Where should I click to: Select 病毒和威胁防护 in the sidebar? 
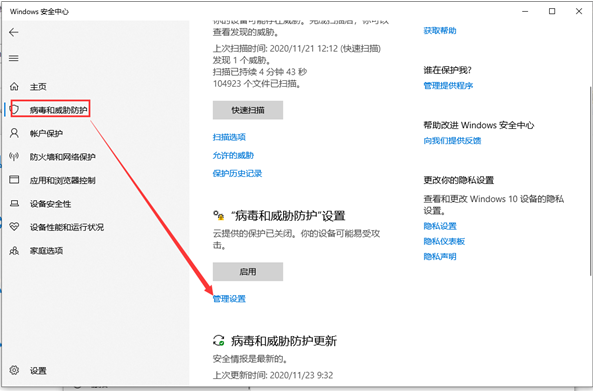tap(58, 110)
